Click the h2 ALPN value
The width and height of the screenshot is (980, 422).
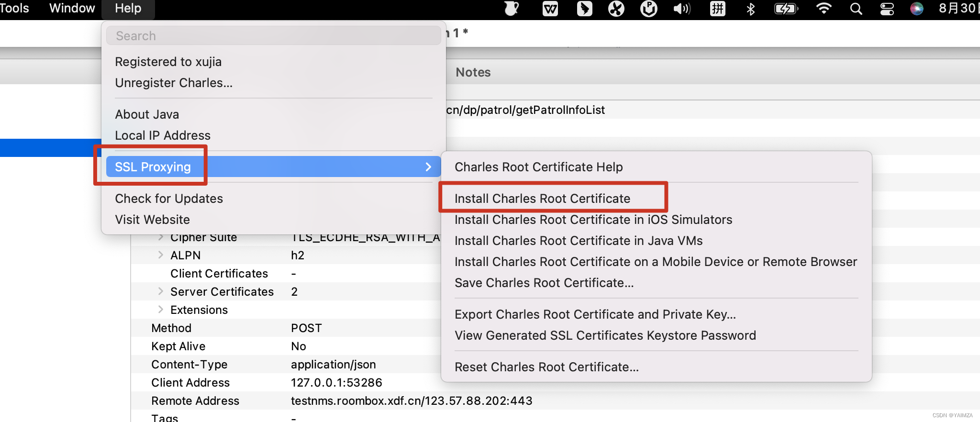tap(298, 255)
